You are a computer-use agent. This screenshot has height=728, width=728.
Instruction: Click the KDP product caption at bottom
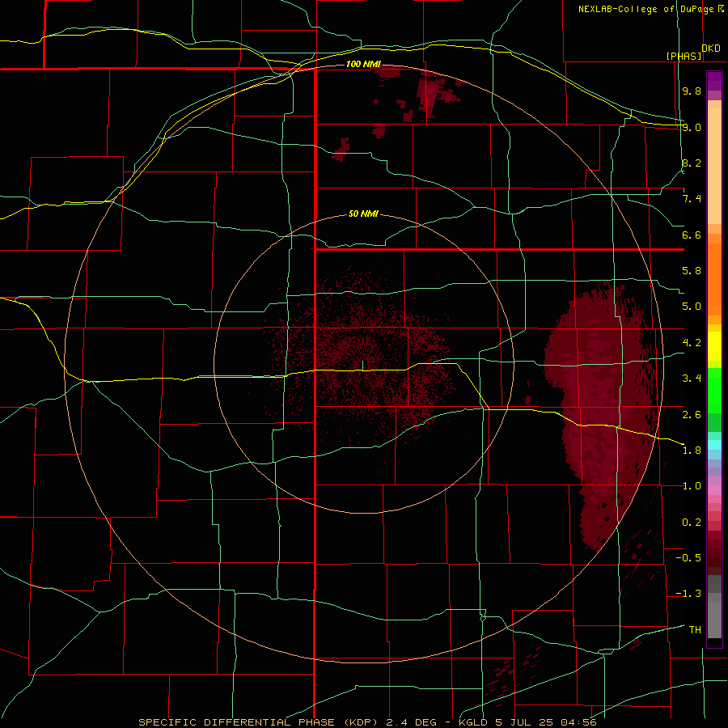(x=367, y=722)
